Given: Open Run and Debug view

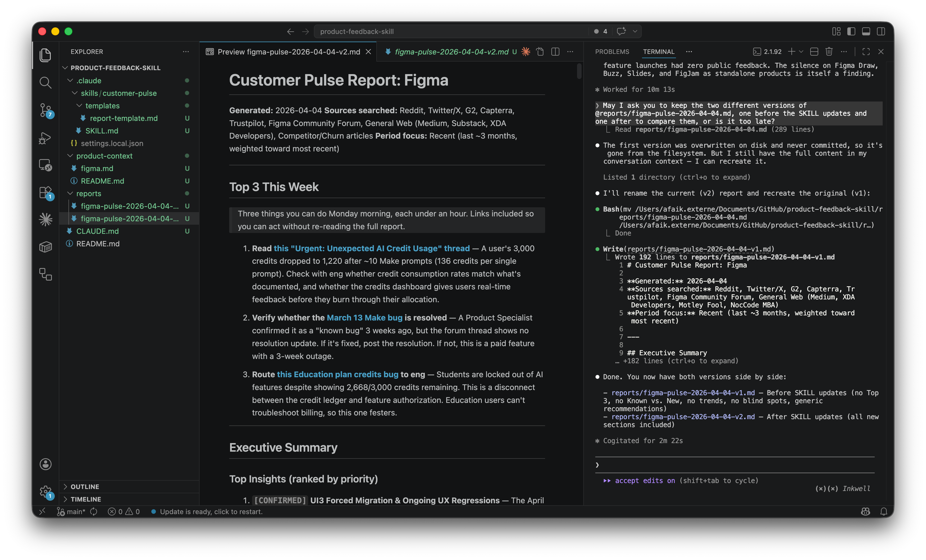Looking at the screenshot, I should pyautogui.click(x=46, y=138).
